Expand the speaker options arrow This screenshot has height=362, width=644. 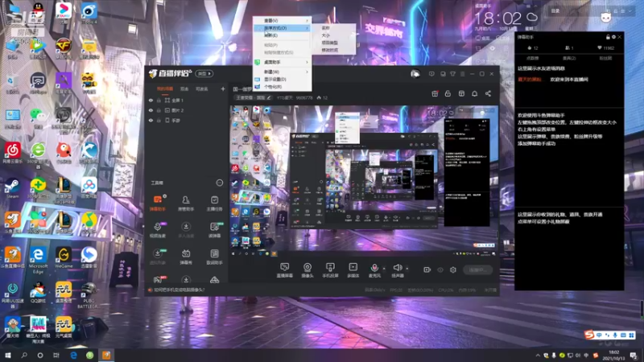point(407,269)
